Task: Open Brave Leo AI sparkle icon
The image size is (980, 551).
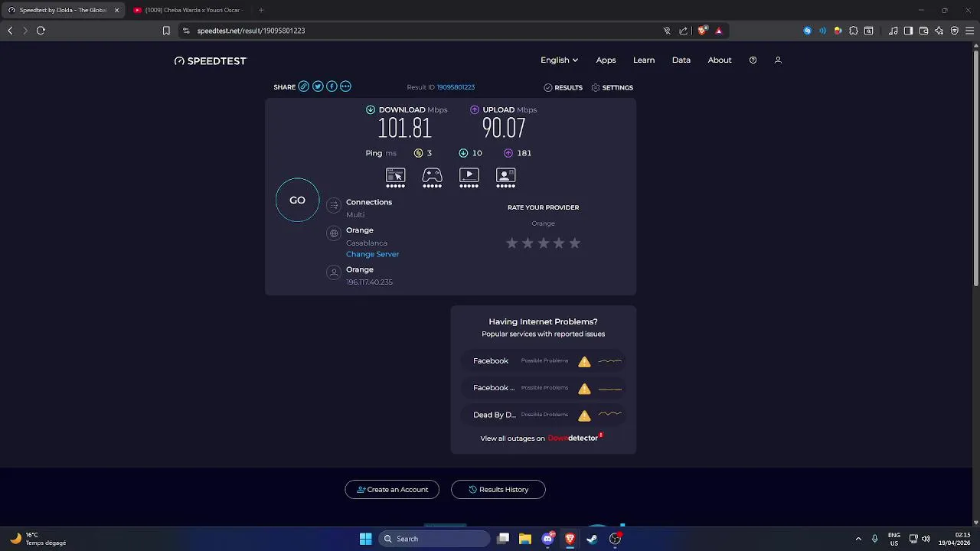Action: tap(939, 31)
